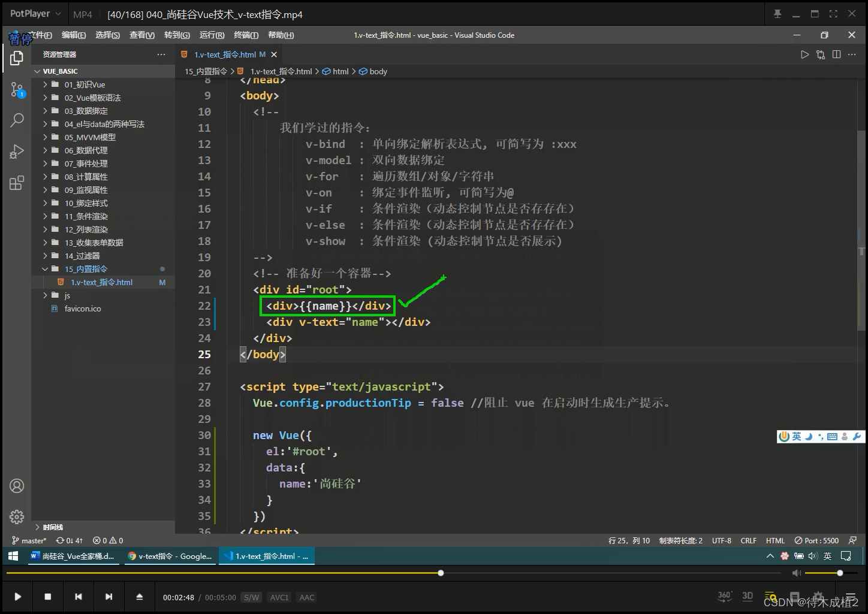Click the git sync changes indicator
The width and height of the screenshot is (868, 614).
tap(70, 540)
